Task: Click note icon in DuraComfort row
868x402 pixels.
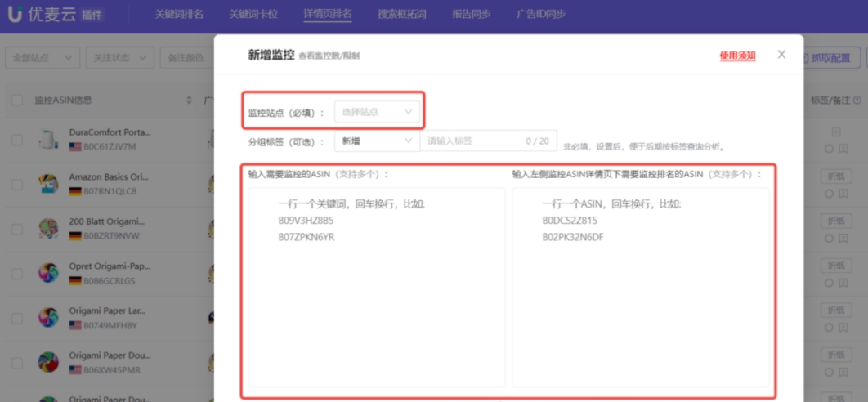Action: [x=843, y=149]
